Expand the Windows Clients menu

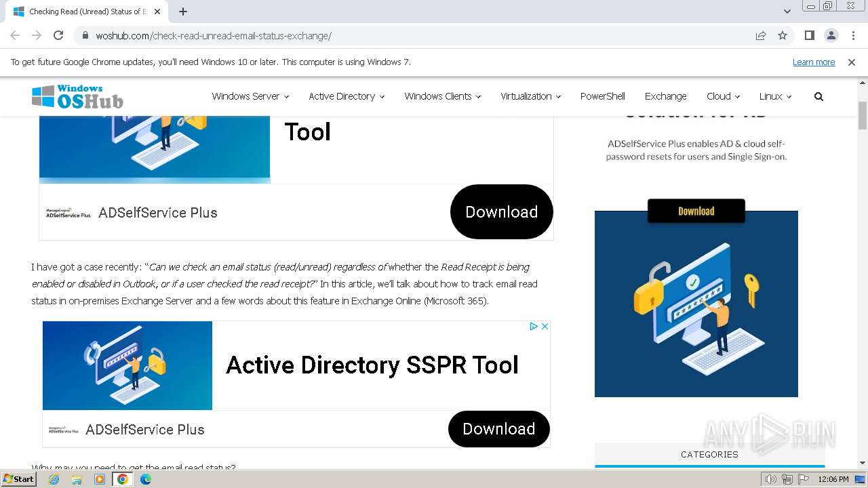[442, 96]
